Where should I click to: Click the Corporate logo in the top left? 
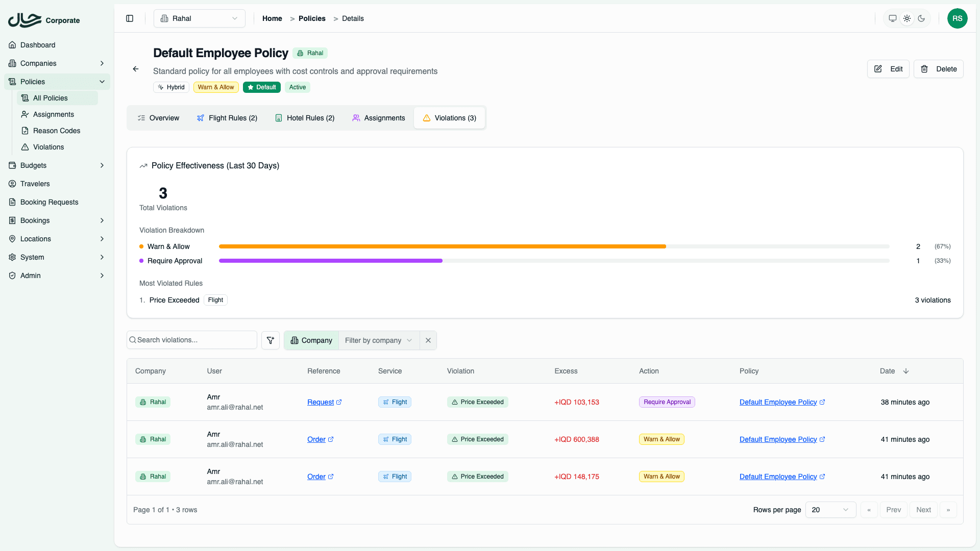click(x=43, y=20)
